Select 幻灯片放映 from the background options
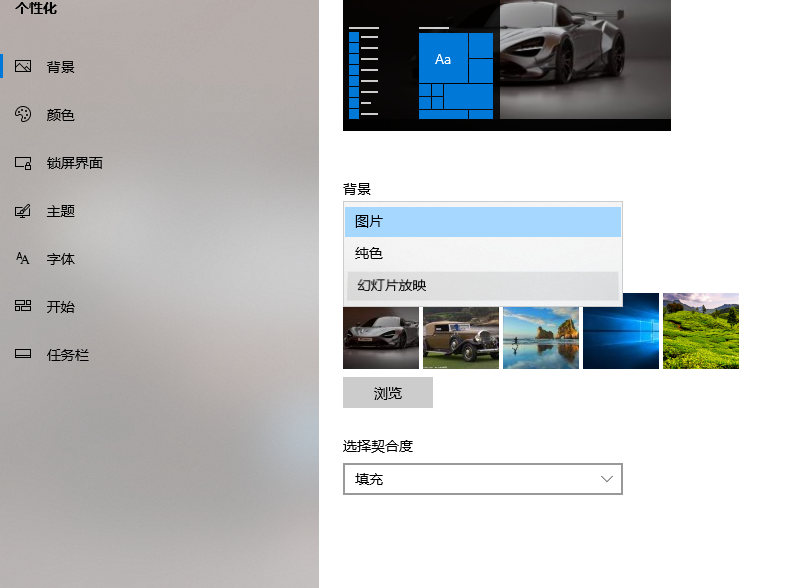The width and height of the screenshot is (808, 588). (x=483, y=287)
